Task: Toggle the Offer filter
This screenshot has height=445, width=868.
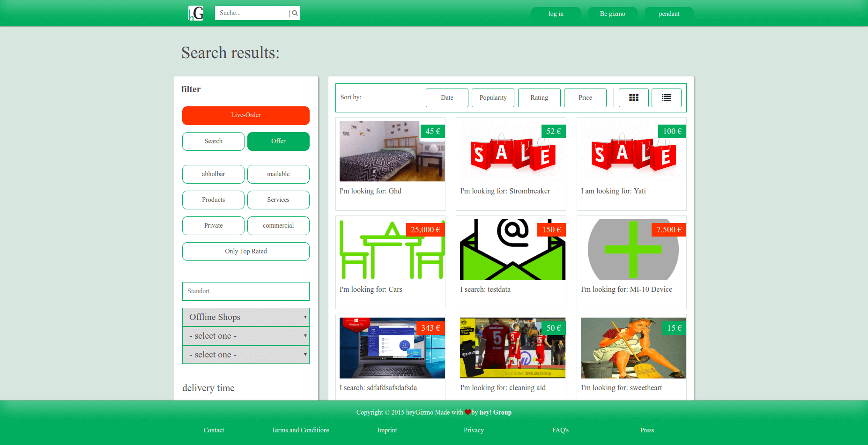Action: [278, 141]
